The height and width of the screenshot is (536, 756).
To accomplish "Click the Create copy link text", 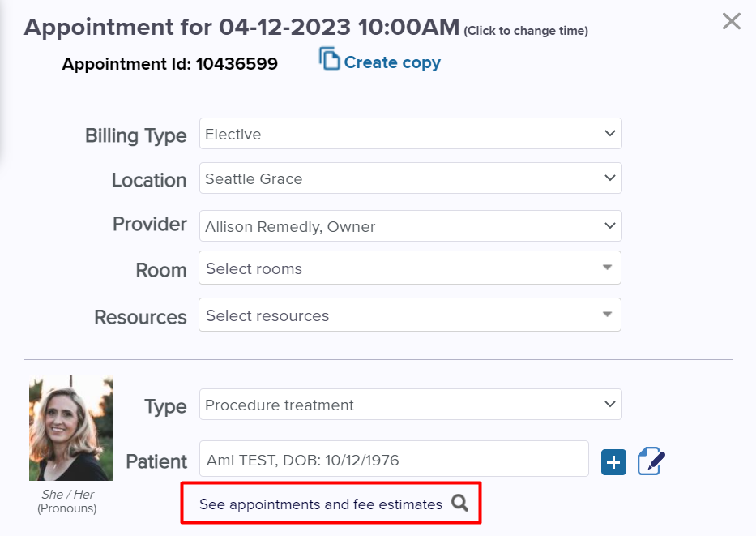I will pyautogui.click(x=392, y=62).
